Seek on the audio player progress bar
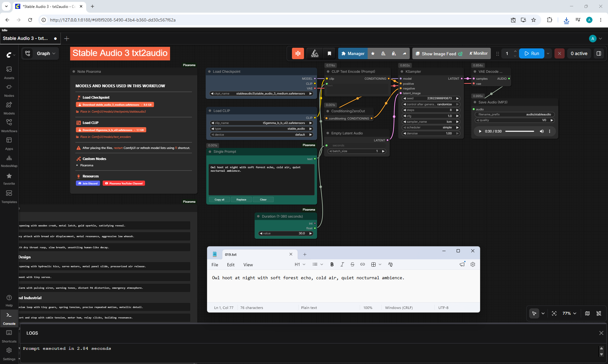The width and height of the screenshot is (608, 364). (520, 131)
